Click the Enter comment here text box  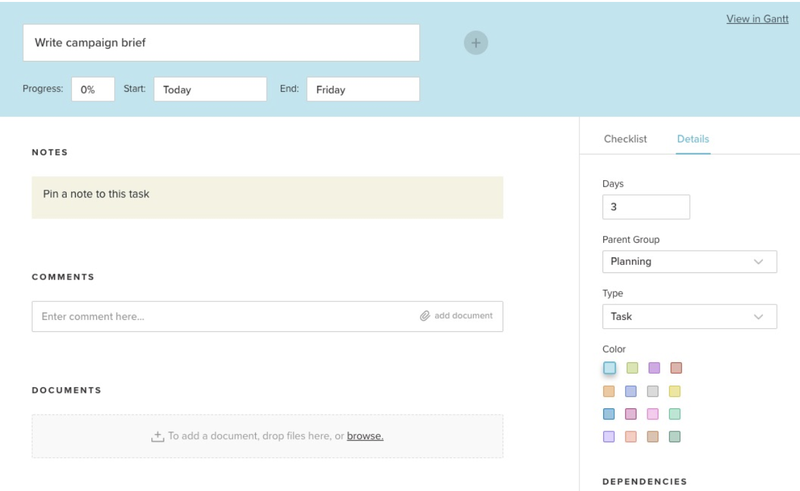[x=224, y=316]
